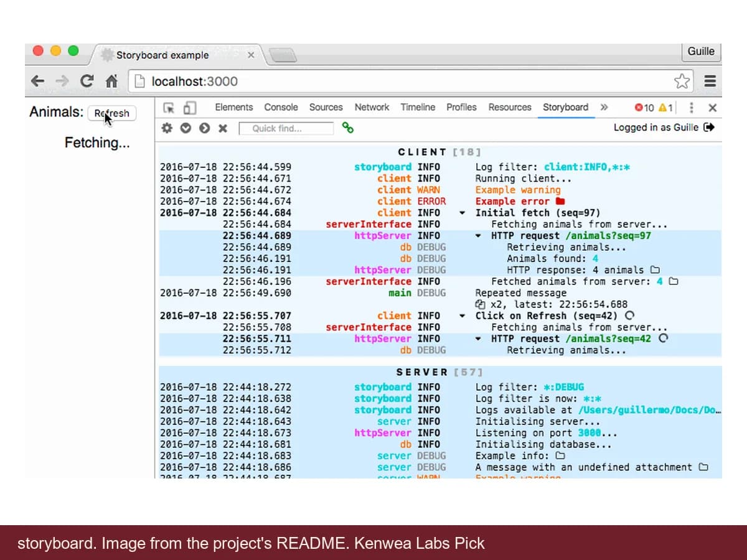Viewport: 747px width, 560px height.
Task: Click the browser back arrow
Action: 37,81
